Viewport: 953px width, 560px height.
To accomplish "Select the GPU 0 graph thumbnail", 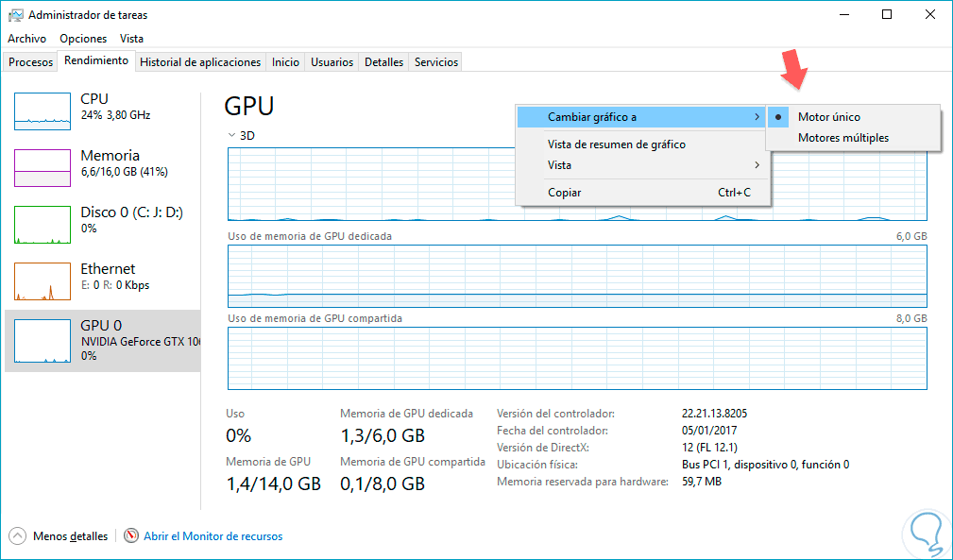I will (43, 341).
